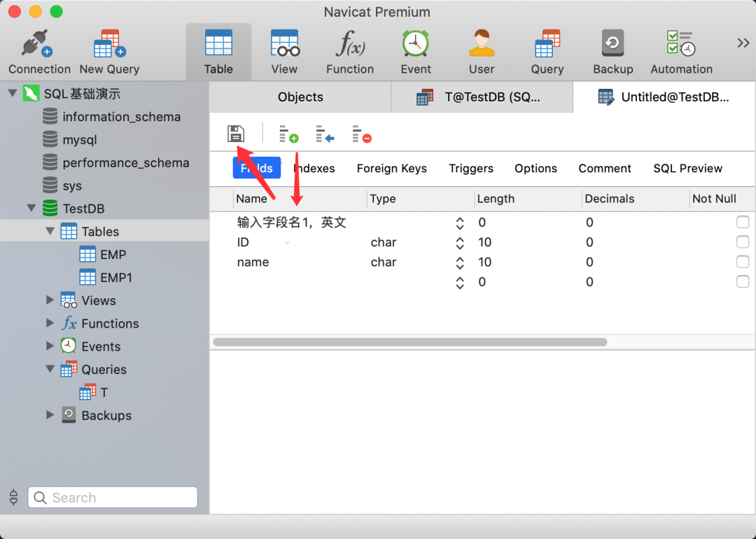Open the New Query tool
Screen dimensions: 756x539
point(109,51)
